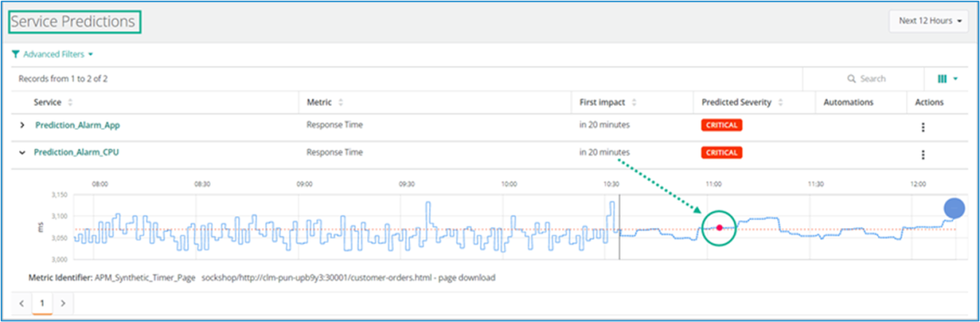Click the red predicted impact point on chart
This screenshot has width=980, height=322.
tap(720, 227)
